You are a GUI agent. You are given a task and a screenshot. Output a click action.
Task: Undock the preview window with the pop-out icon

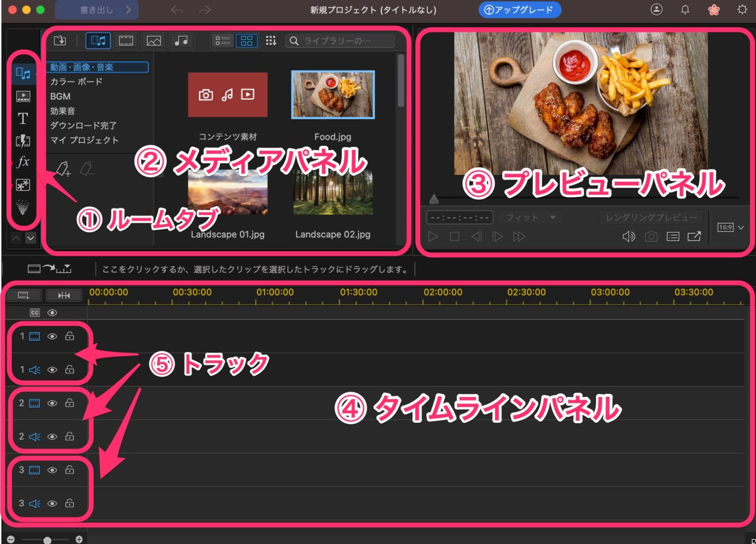[x=694, y=237]
